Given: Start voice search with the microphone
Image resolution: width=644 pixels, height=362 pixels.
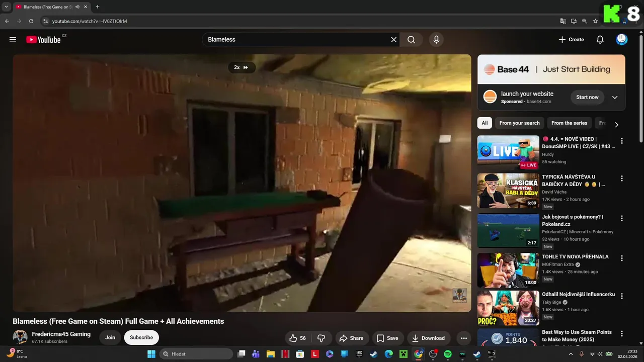Looking at the screenshot, I should point(436,40).
